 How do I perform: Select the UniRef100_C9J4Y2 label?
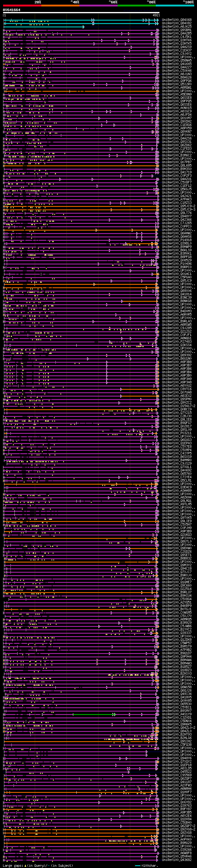coord(177,54)
